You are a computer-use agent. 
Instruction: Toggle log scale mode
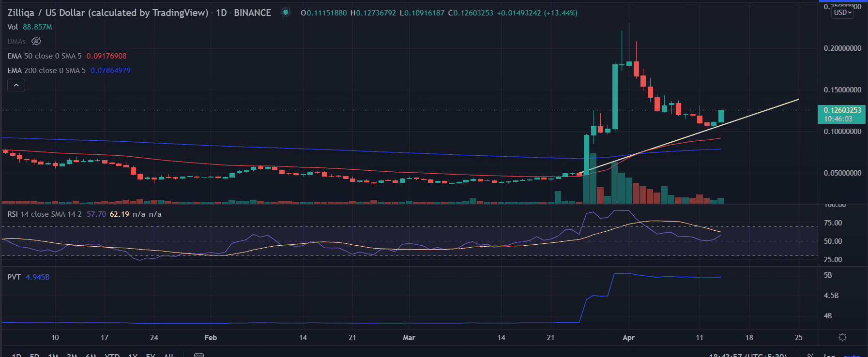click(x=829, y=356)
